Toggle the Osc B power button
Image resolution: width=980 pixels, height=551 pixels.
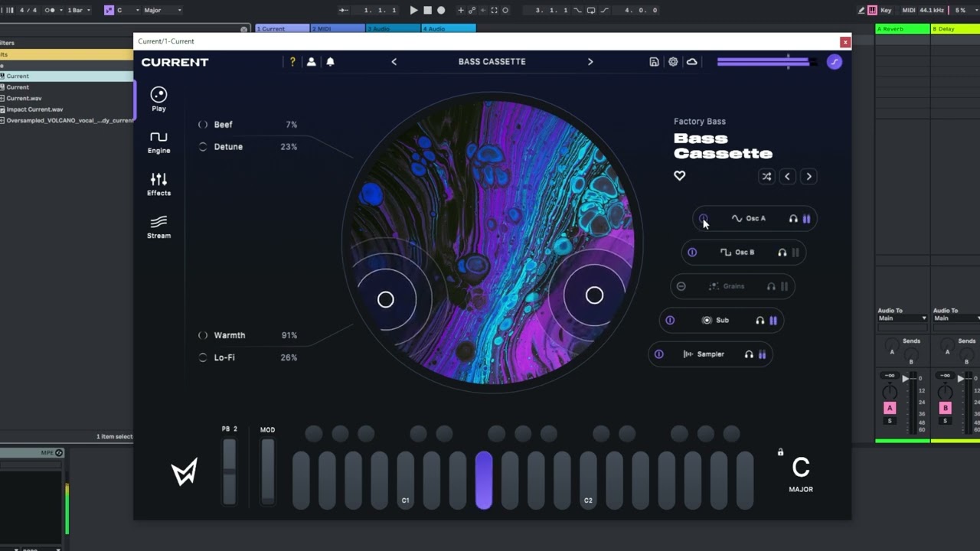692,253
